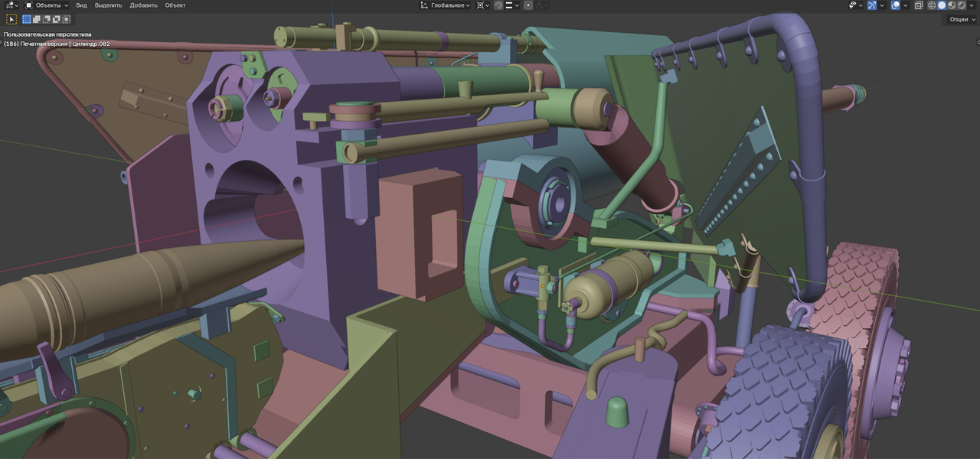Screen dimensions: 980x459
Task: Toggle snapping magnet icon
Action: (498, 5)
